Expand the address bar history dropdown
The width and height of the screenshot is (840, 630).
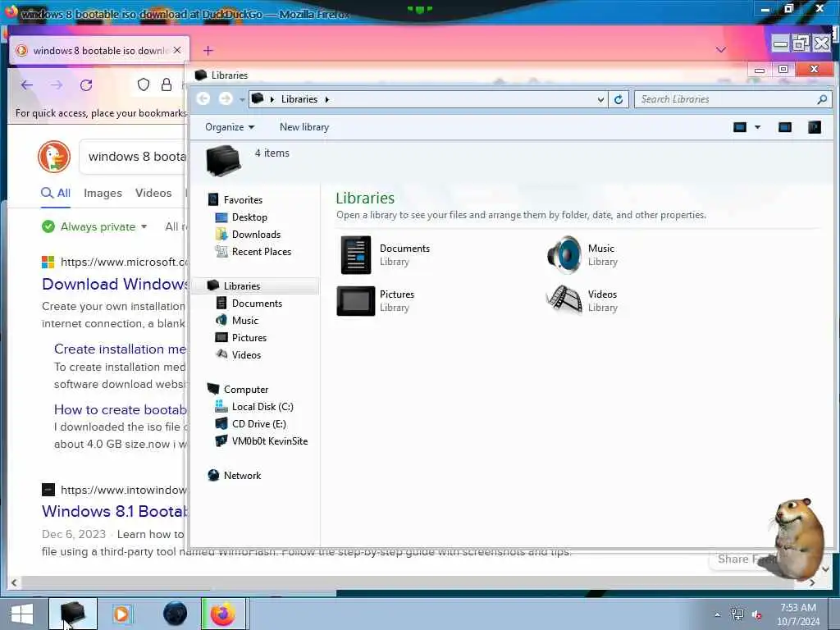click(600, 99)
